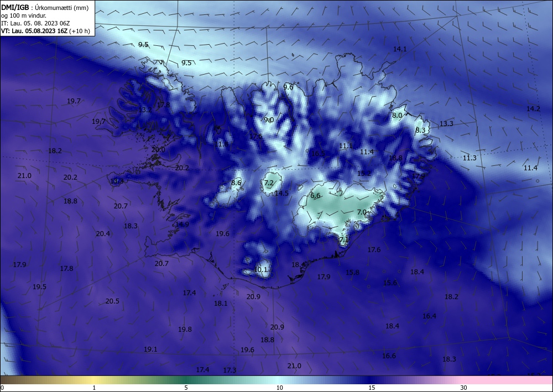Click the 1 tick label on colorbar

(x=94, y=388)
